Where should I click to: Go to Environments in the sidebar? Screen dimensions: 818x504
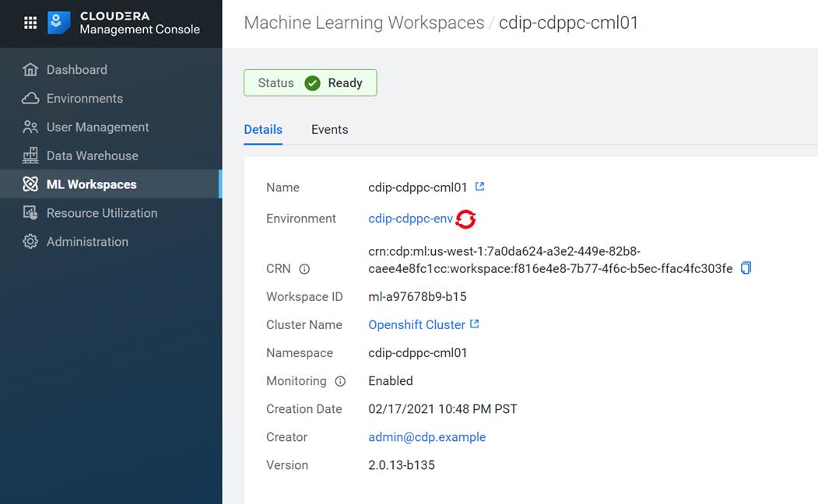[x=111, y=98]
